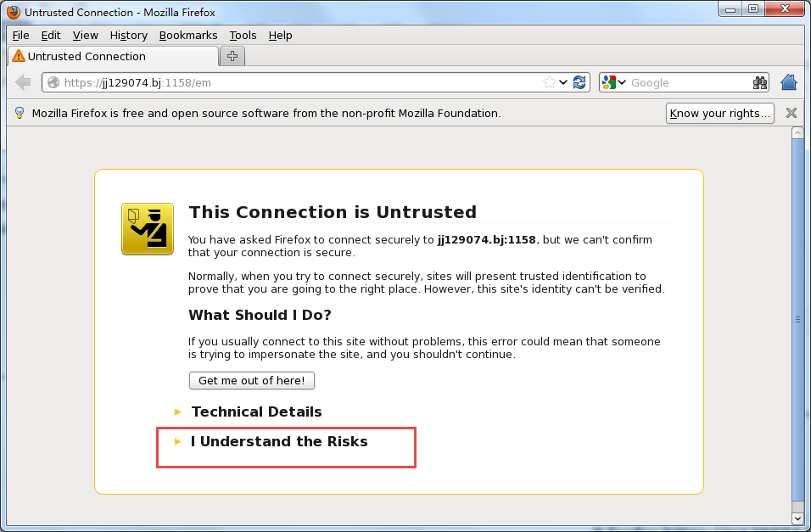Click the search magnifier in the Google search box
The image size is (811, 532).
759,82
